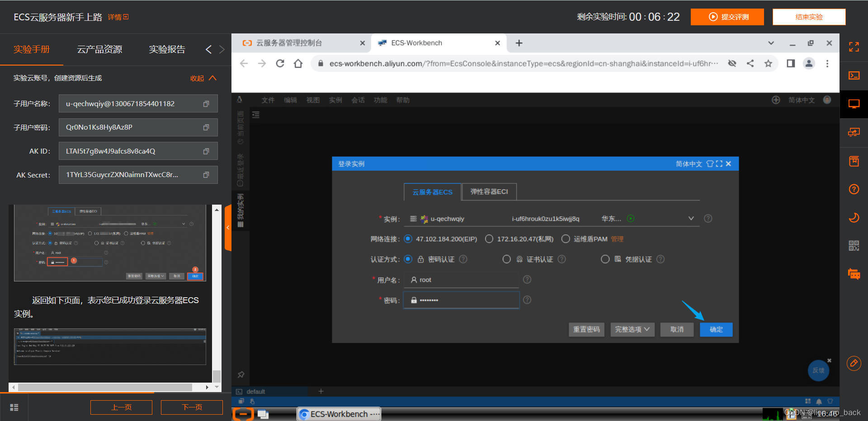This screenshot has height=421, width=868.
Task: Open the 管理 link beside 运维盾PAM
Action: (617, 239)
